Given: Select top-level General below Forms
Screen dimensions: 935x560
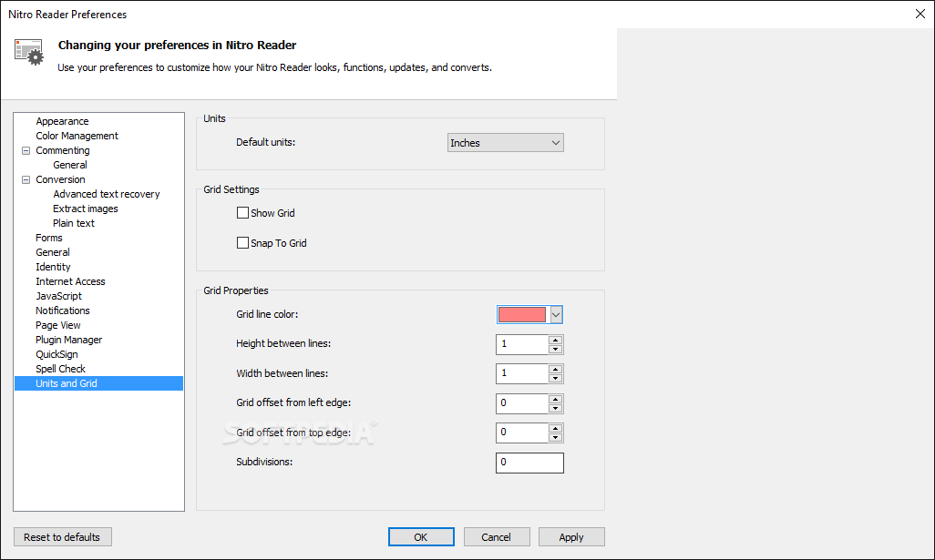Looking at the screenshot, I should click(53, 252).
